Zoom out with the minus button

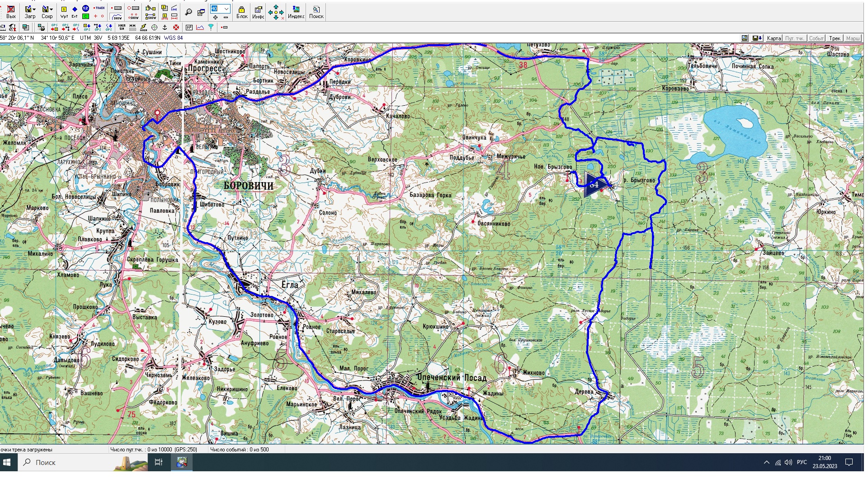226,17
